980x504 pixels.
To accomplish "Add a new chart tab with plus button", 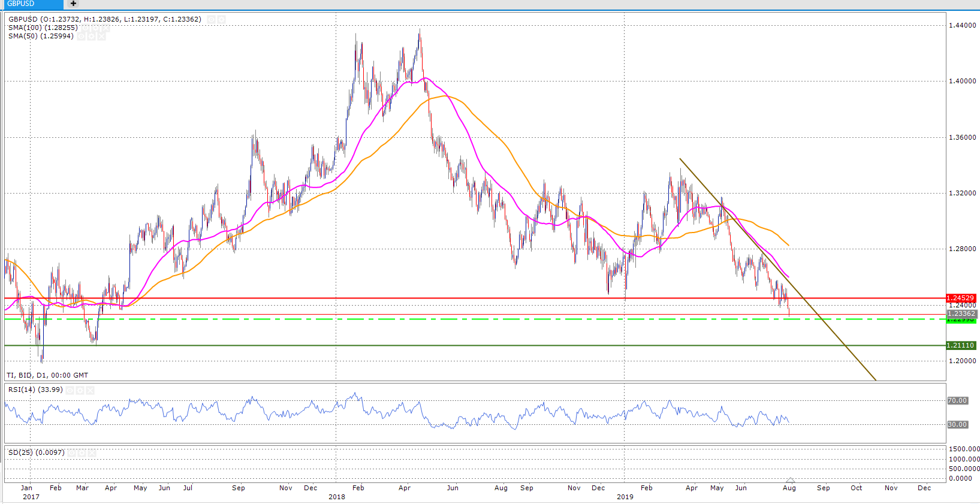I will (73, 4).
